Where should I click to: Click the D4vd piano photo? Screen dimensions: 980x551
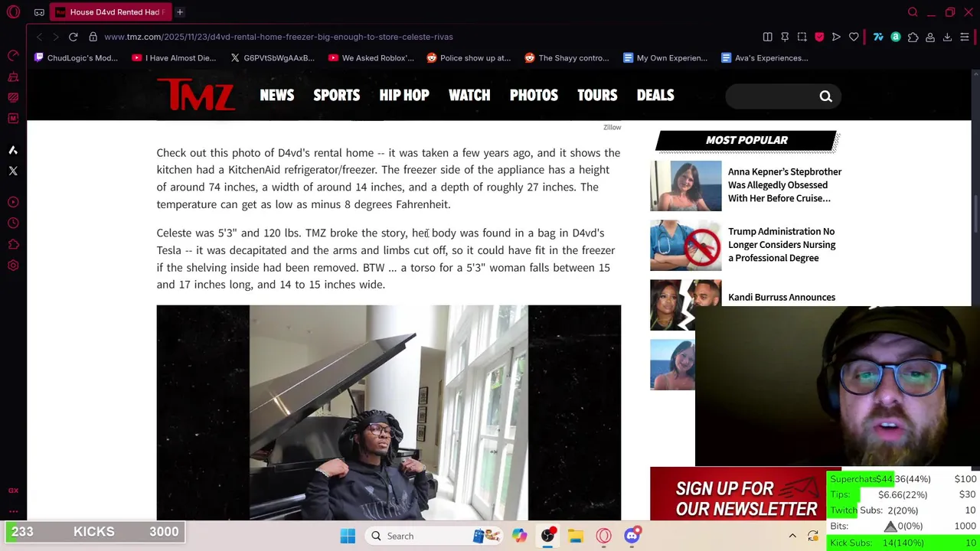(389, 412)
